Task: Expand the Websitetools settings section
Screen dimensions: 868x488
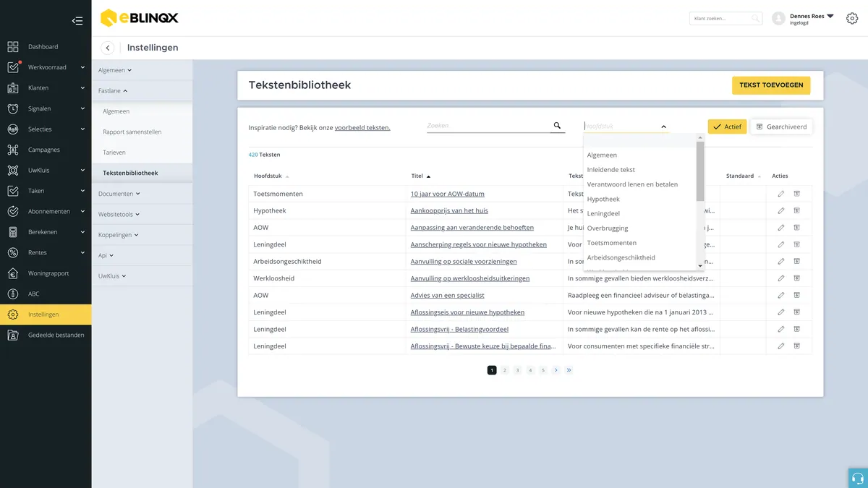Action: coord(119,215)
